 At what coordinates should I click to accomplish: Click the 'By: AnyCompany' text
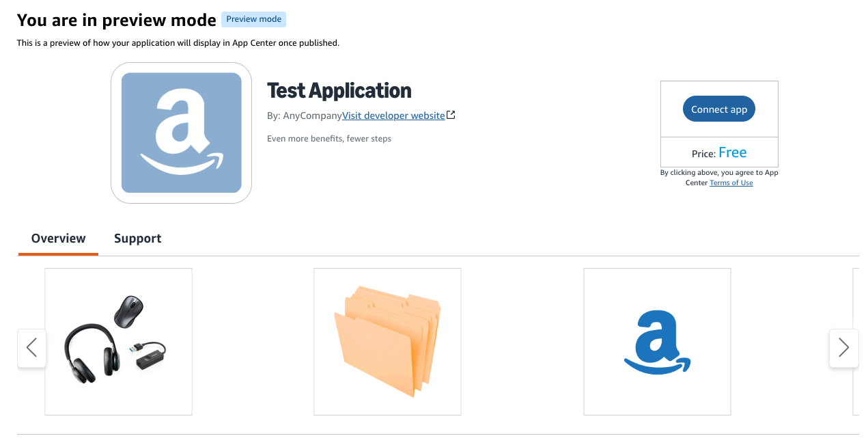tap(305, 116)
